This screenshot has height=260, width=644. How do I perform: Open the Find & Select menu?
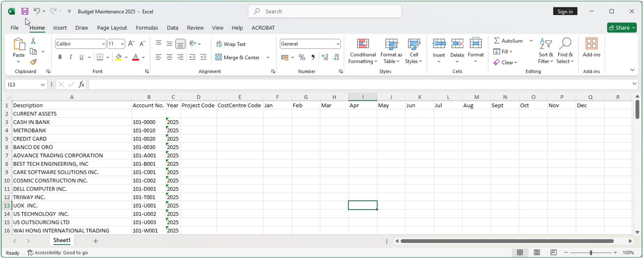565,51
